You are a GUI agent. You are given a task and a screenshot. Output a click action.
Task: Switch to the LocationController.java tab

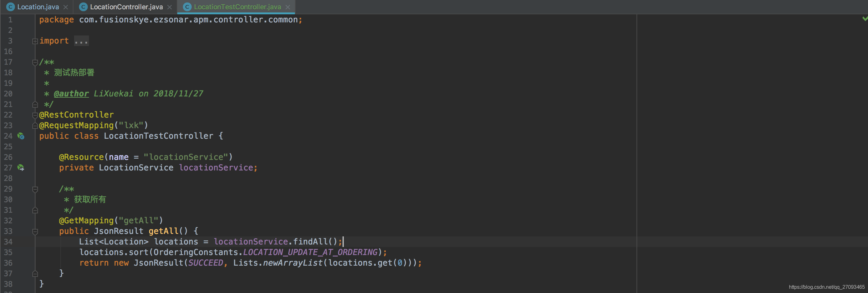pos(126,7)
